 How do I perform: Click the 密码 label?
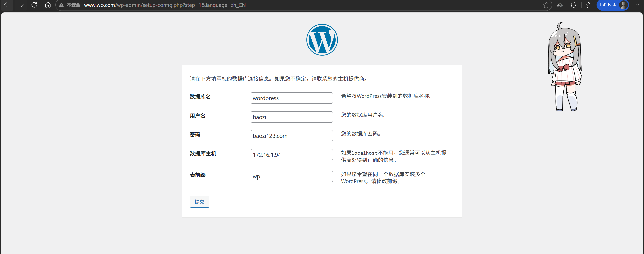pyautogui.click(x=195, y=135)
